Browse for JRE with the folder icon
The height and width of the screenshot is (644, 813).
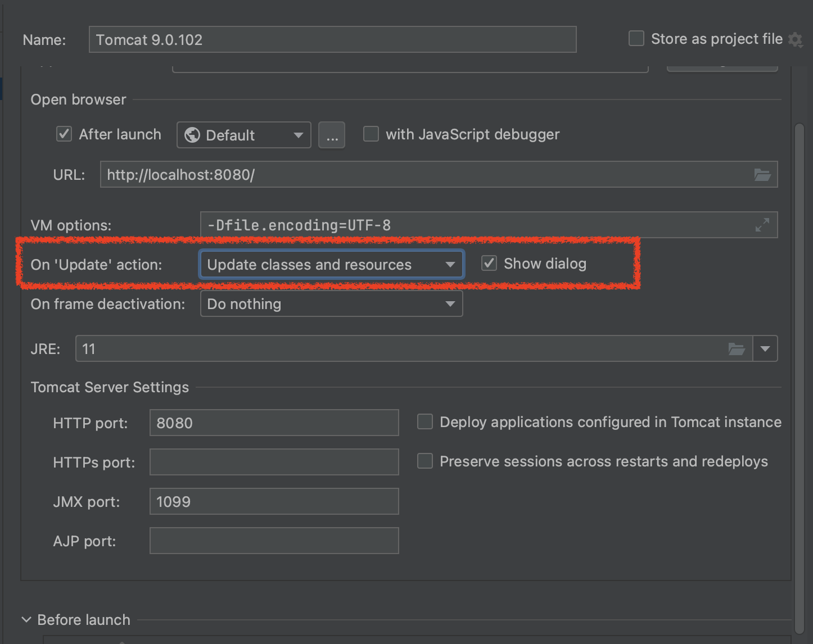(x=737, y=349)
